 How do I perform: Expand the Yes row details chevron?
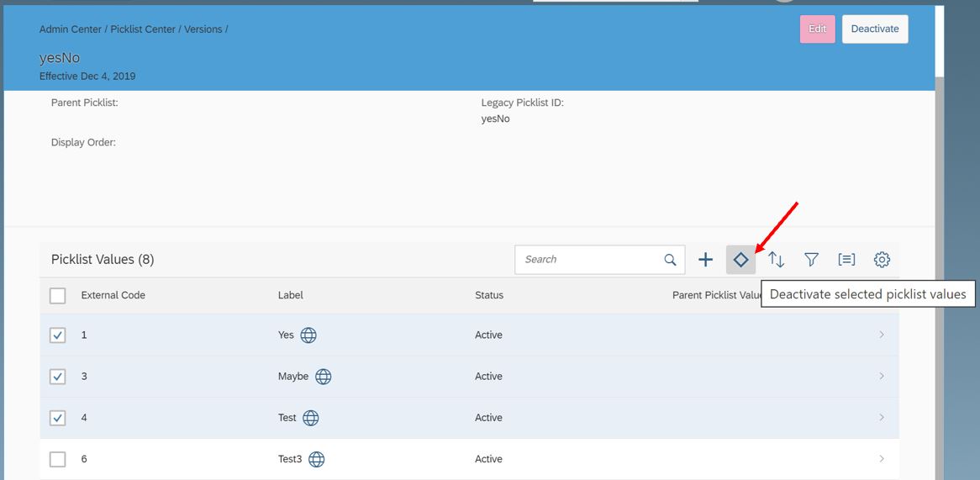(x=882, y=335)
